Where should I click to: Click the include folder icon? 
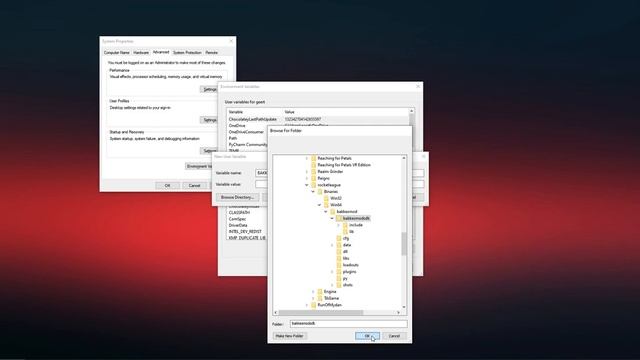point(345,225)
